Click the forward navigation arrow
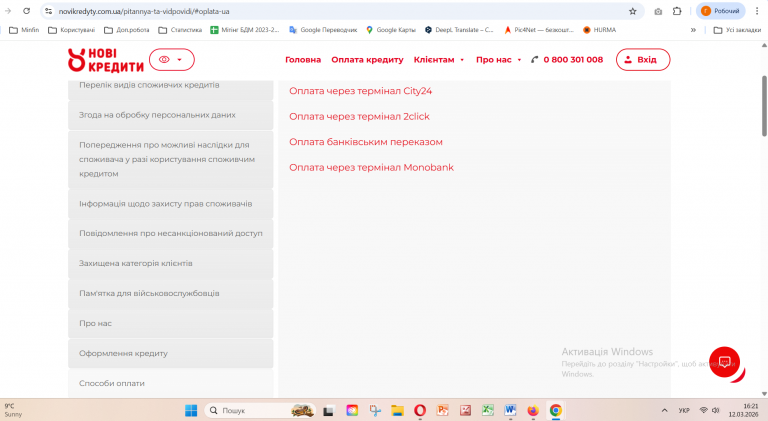The image size is (768, 421). click(x=8, y=11)
